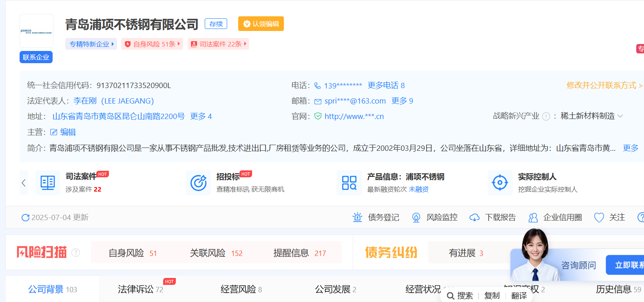Screen dimensions: 644x302
Task: Click the 联系企业 button
Action: tap(36, 57)
